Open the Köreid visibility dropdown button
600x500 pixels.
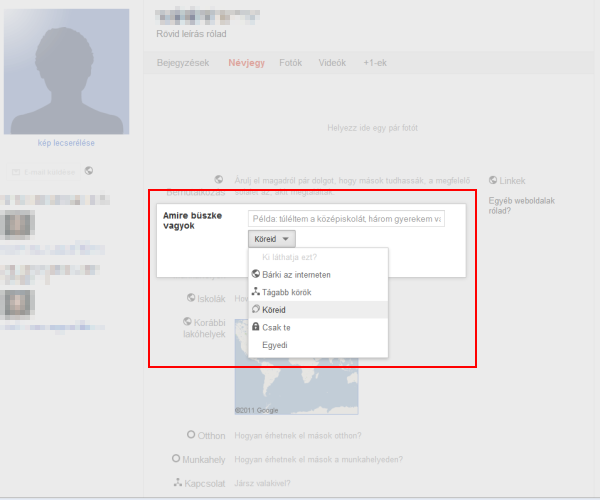tap(272, 239)
